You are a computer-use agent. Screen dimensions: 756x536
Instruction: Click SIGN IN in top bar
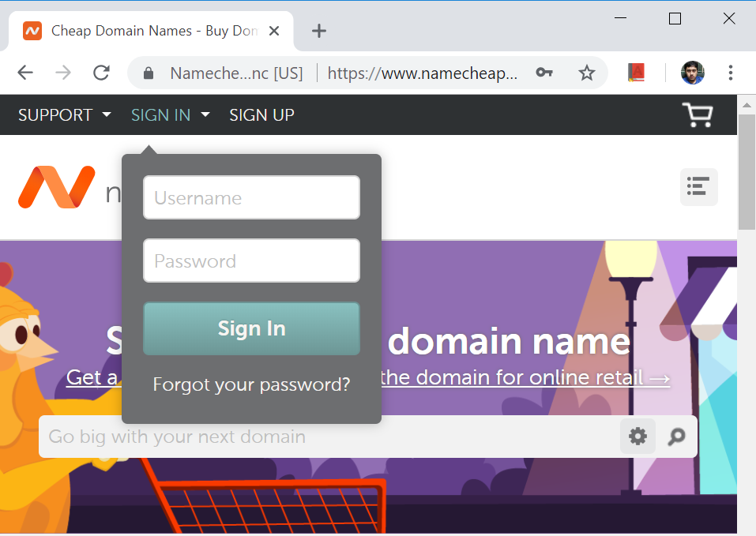(x=160, y=115)
